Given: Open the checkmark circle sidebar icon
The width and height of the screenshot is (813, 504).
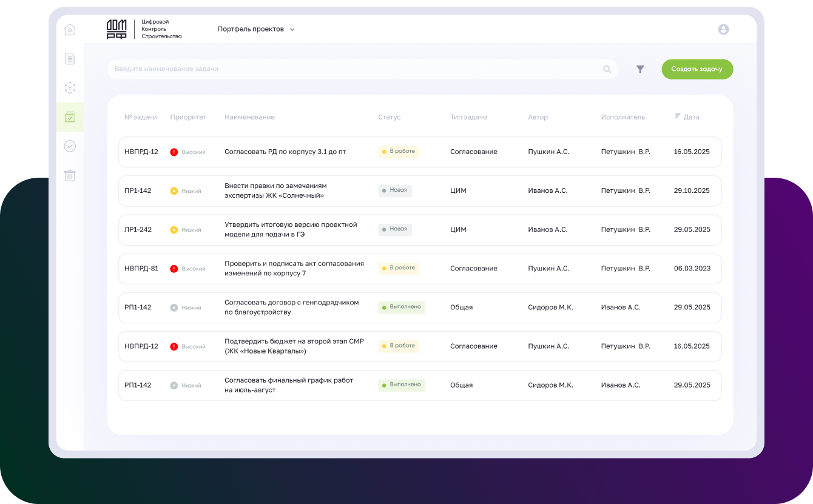Looking at the screenshot, I should 70,146.
